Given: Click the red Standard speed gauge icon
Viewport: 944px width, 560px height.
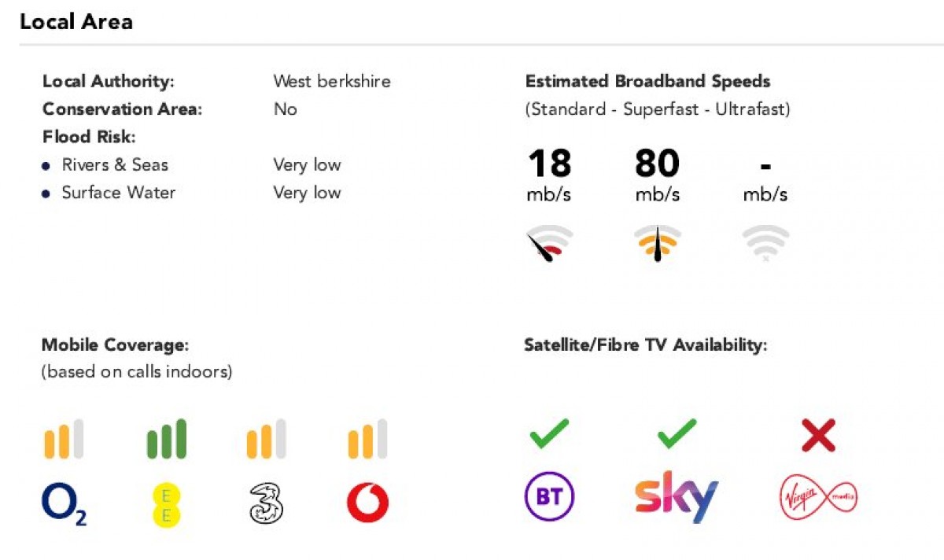Looking at the screenshot, I should coord(549,245).
